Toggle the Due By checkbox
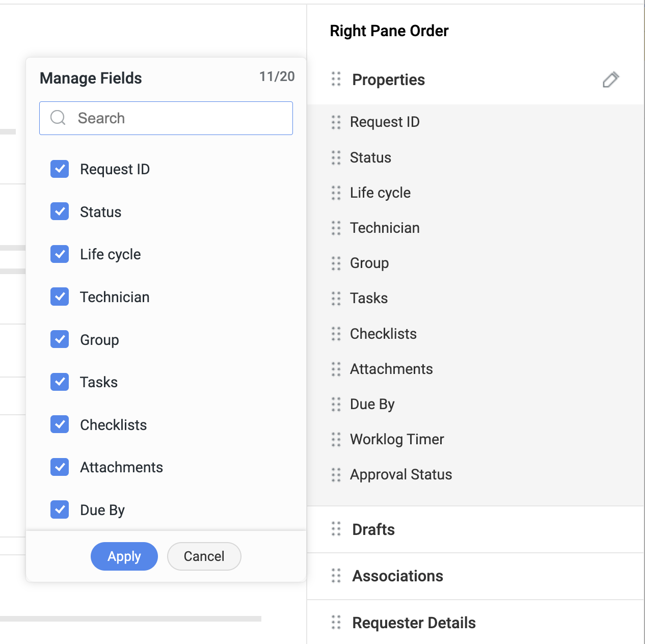The height and width of the screenshot is (644, 645). coord(60,509)
